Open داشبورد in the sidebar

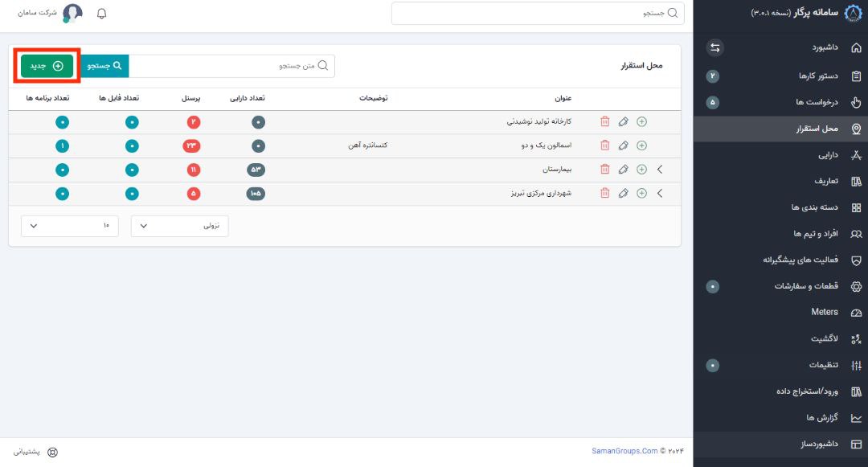[780, 47]
